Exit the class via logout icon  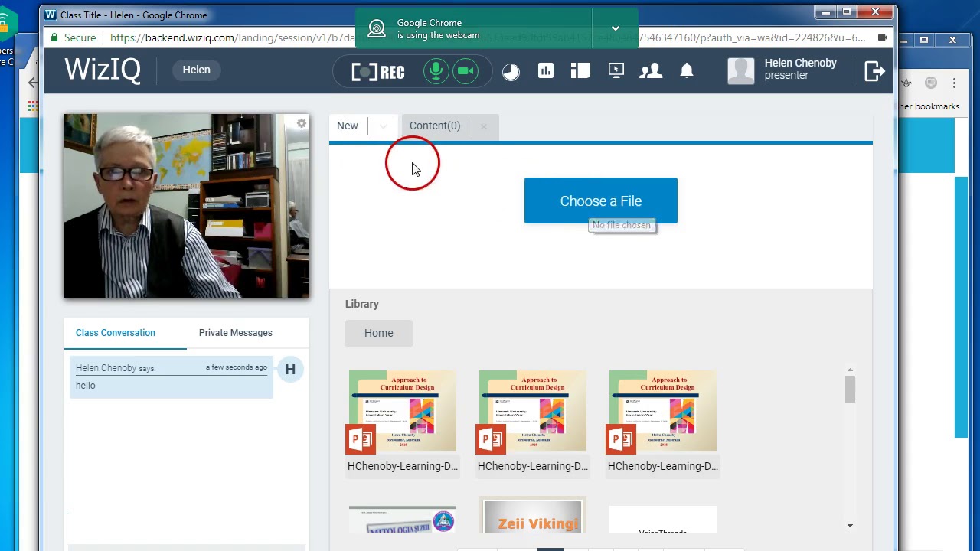(874, 71)
